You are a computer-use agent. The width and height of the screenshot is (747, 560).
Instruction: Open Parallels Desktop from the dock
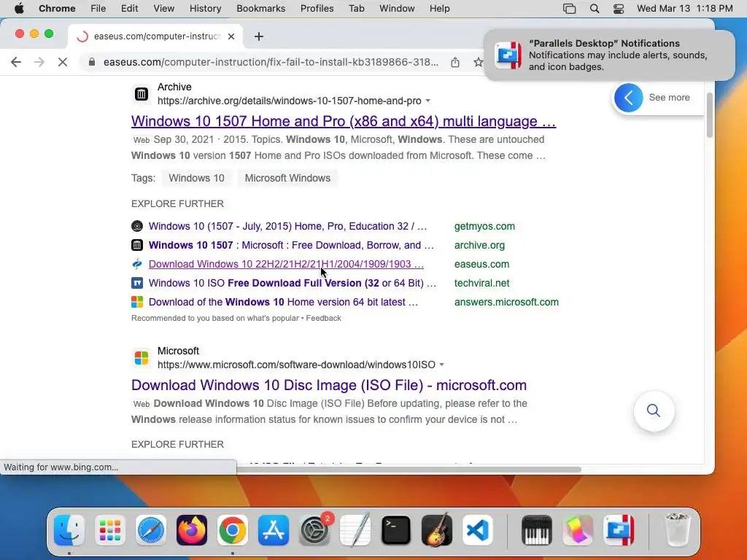pos(619,530)
